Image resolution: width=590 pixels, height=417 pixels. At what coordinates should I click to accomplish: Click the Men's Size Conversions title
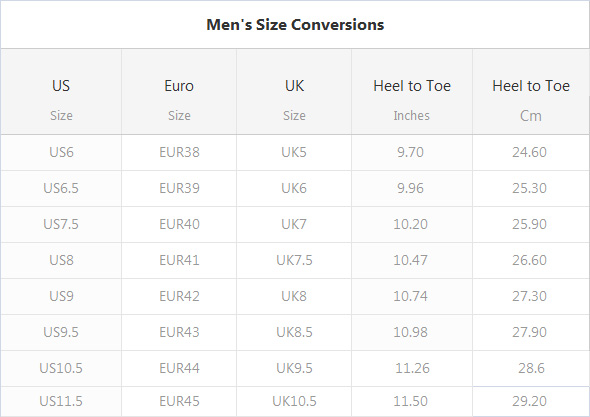point(295,25)
